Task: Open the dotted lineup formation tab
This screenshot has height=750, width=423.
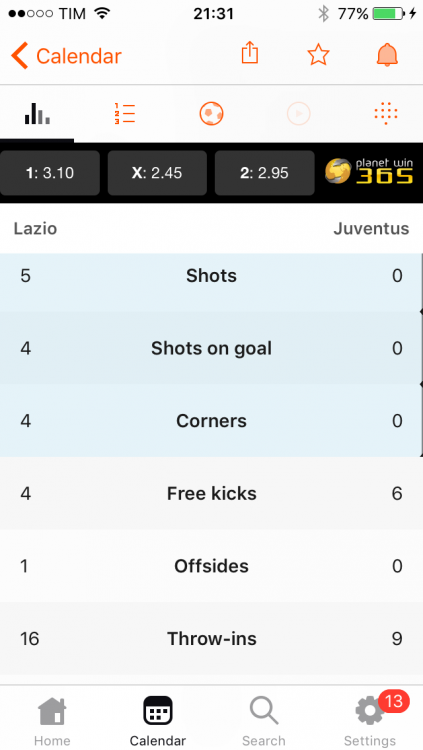Action: (386, 113)
